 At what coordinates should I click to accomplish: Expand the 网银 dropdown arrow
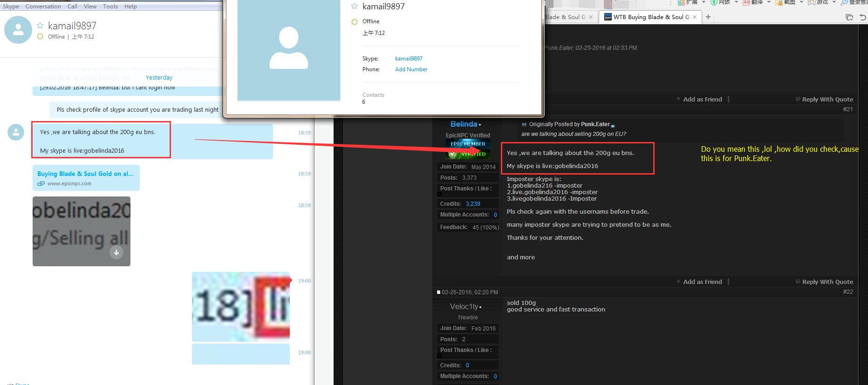point(736,2)
